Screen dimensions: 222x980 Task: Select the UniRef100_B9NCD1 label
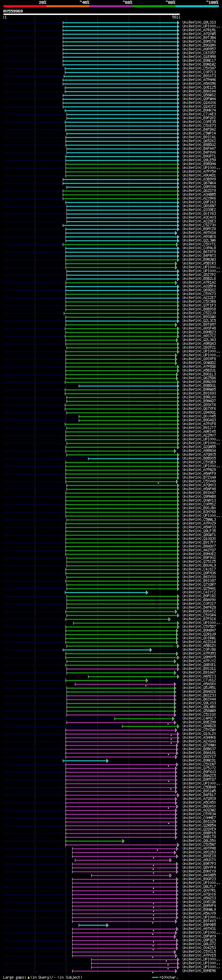coord(199,761)
